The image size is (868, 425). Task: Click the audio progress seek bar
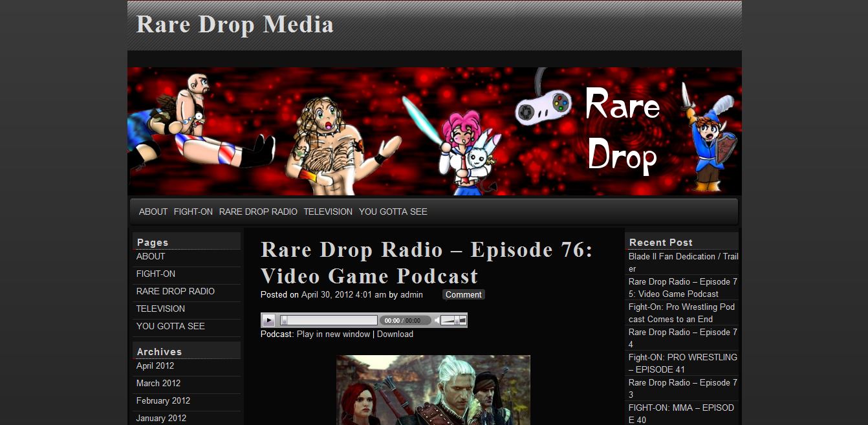[329, 320]
